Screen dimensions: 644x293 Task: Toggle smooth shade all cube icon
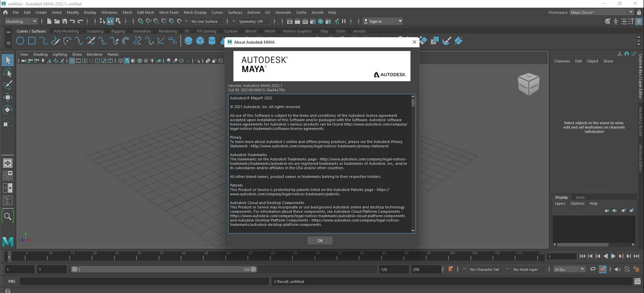[x=127, y=61]
